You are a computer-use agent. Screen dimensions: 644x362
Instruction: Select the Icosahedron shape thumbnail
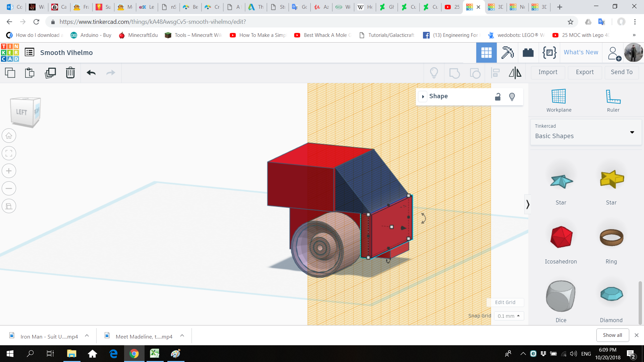click(560, 237)
